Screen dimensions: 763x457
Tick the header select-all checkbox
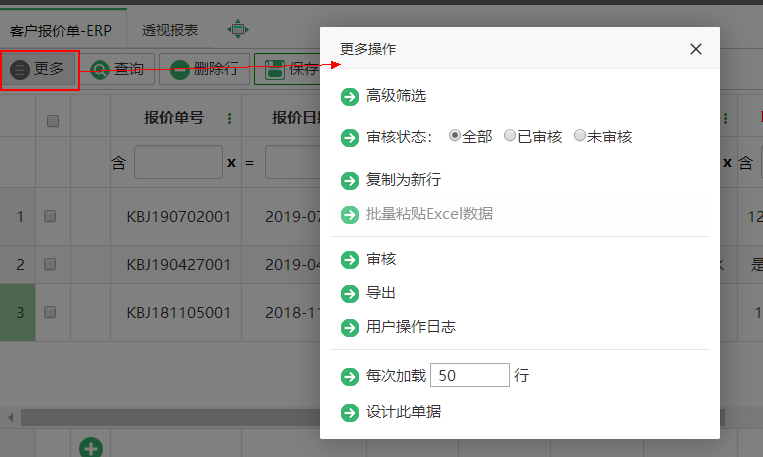tap(53, 121)
